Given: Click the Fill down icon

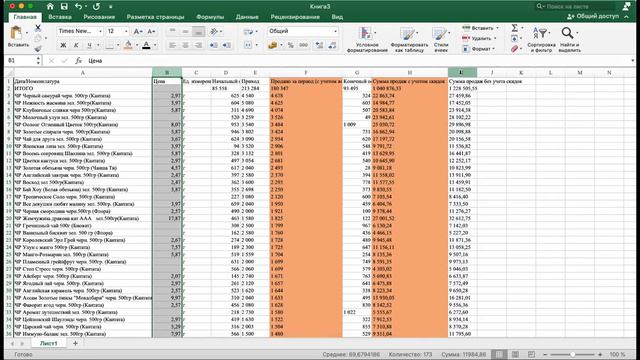Looking at the screenshot, I should [x=514, y=38].
